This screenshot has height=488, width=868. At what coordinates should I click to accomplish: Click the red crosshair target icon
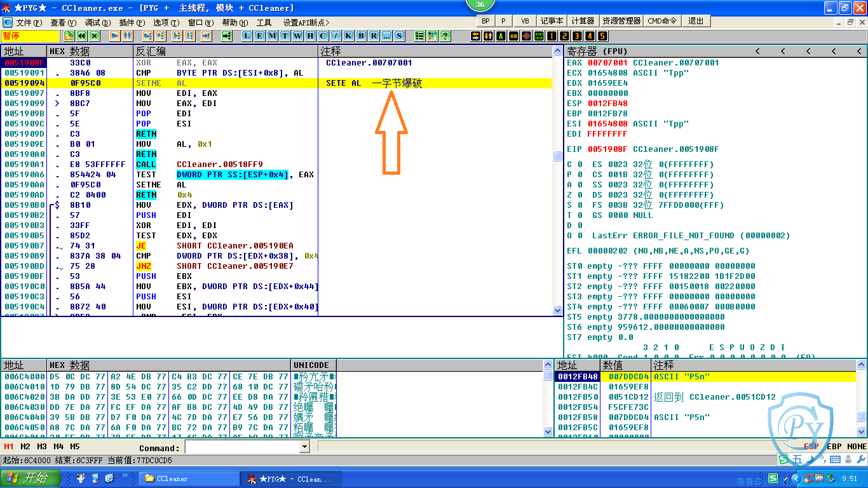(526, 36)
